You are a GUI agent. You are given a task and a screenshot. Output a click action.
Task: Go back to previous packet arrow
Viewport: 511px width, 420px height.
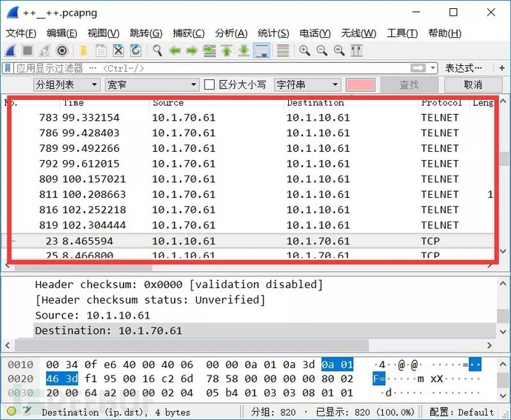tap(175, 51)
